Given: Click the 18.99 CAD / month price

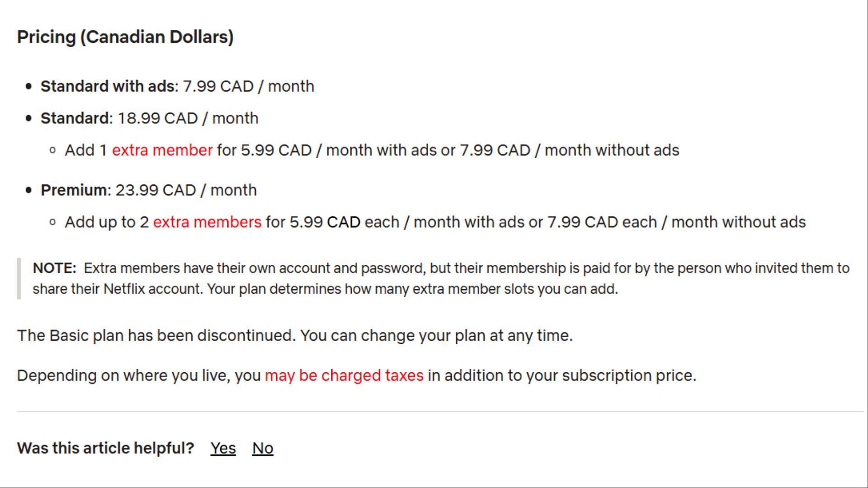Looking at the screenshot, I should click(188, 118).
